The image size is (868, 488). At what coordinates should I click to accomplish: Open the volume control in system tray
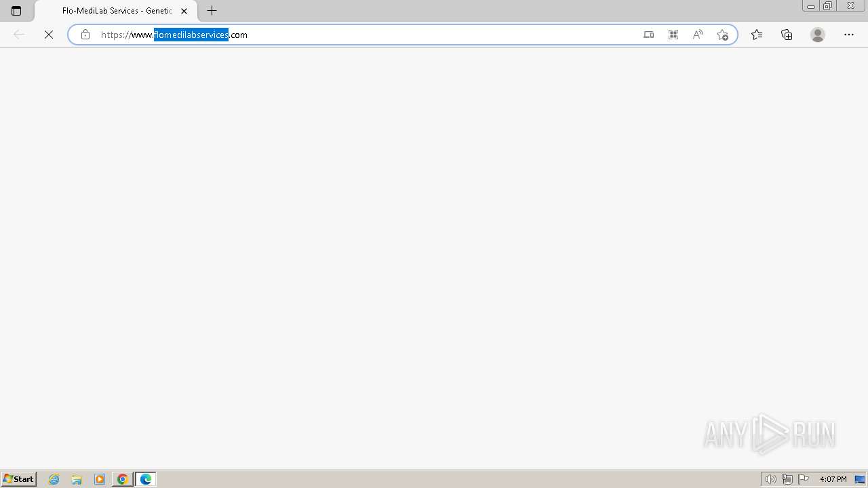[x=770, y=479]
